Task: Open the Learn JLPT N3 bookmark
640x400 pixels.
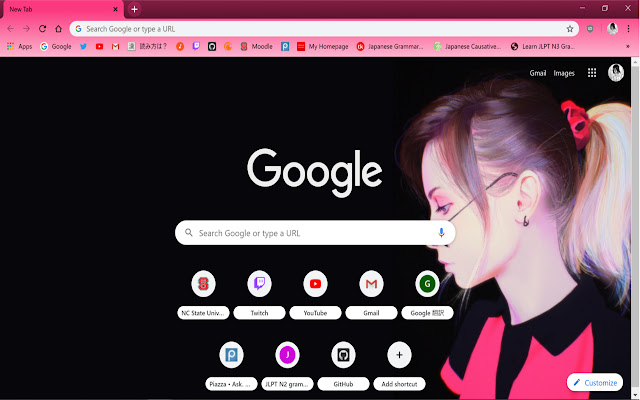Action: pos(543,47)
